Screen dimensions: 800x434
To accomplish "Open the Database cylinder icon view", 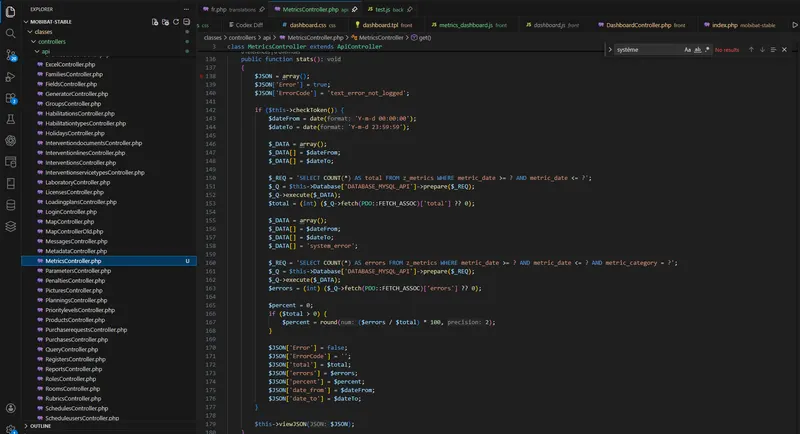I will 10,205.
